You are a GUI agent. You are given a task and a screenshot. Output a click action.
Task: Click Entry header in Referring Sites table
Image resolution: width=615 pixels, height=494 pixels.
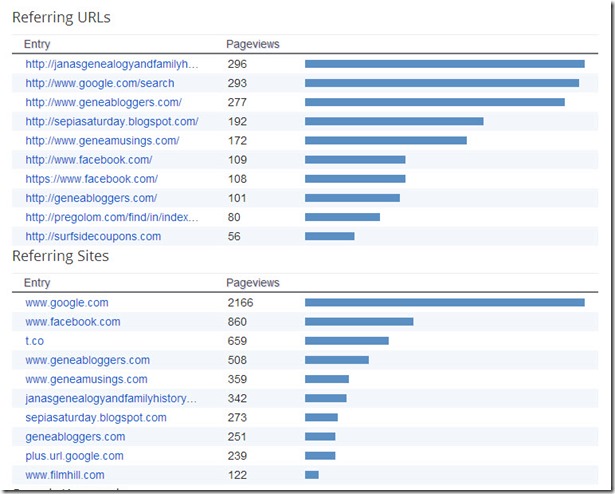point(37,283)
